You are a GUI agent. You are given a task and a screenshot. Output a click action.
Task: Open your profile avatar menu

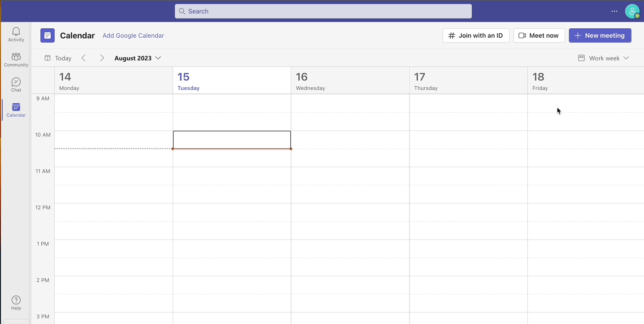pyautogui.click(x=632, y=11)
